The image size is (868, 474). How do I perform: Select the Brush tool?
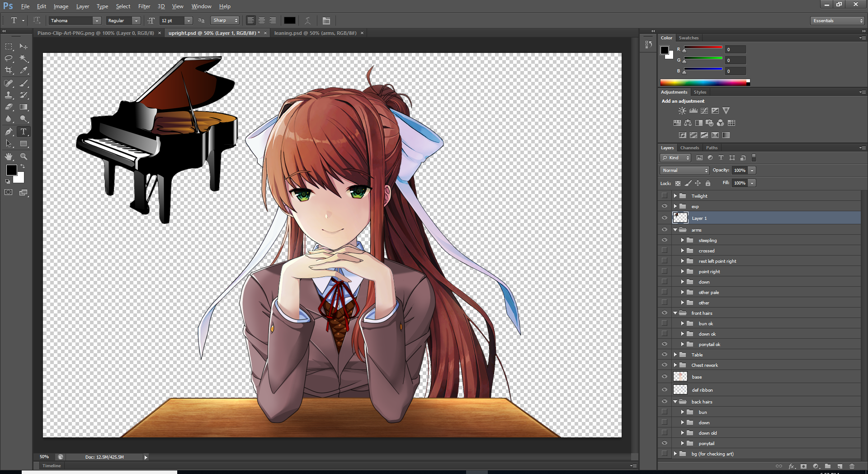click(x=24, y=83)
